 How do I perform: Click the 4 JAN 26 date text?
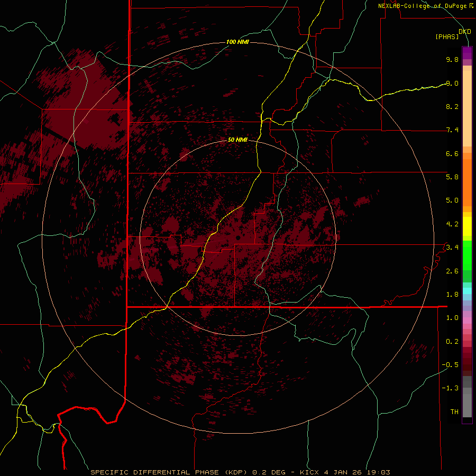coord(344,472)
